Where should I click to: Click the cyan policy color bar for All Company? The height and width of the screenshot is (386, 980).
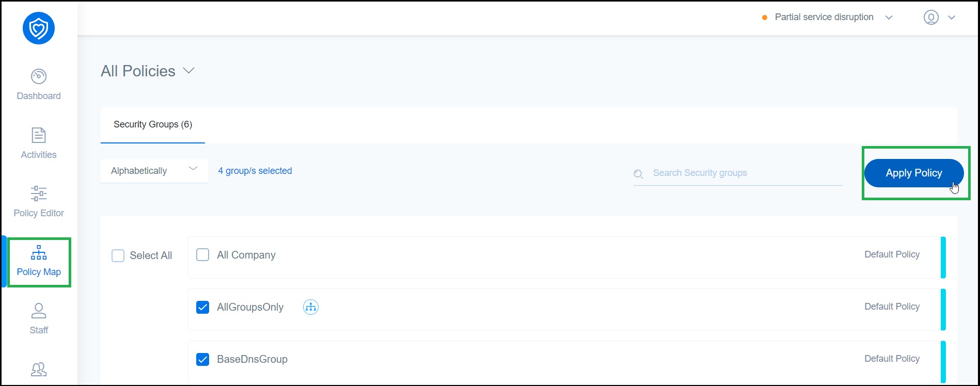943,258
